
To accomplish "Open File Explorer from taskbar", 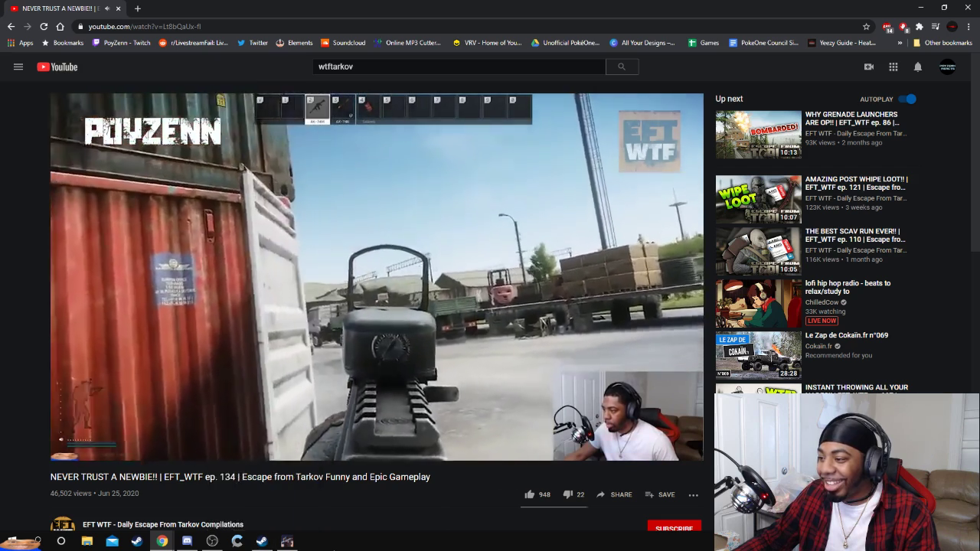I will tap(87, 541).
